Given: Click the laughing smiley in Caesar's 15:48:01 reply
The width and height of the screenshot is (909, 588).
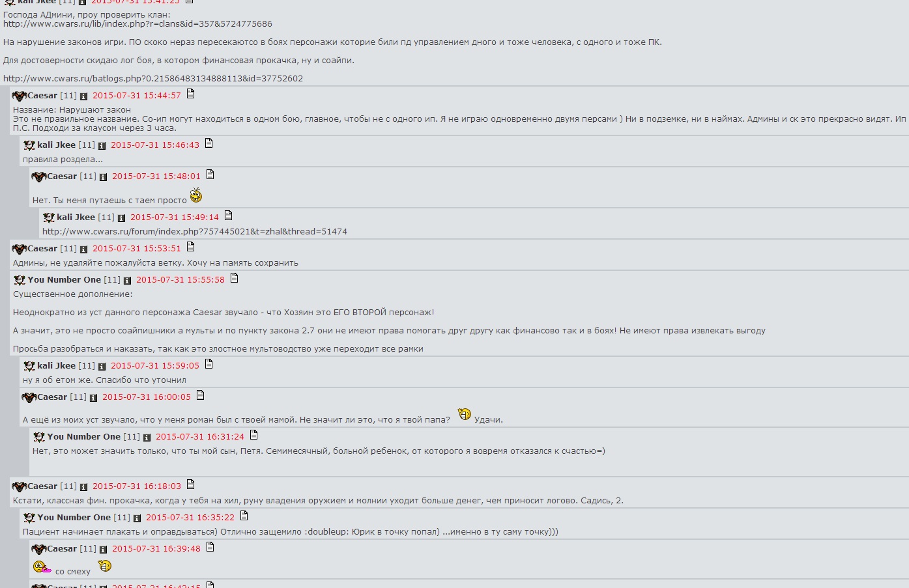Looking at the screenshot, I should tap(196, 195).
